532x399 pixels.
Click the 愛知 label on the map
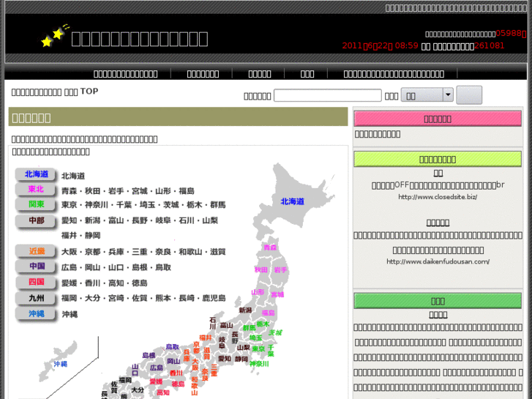[224, 358]
